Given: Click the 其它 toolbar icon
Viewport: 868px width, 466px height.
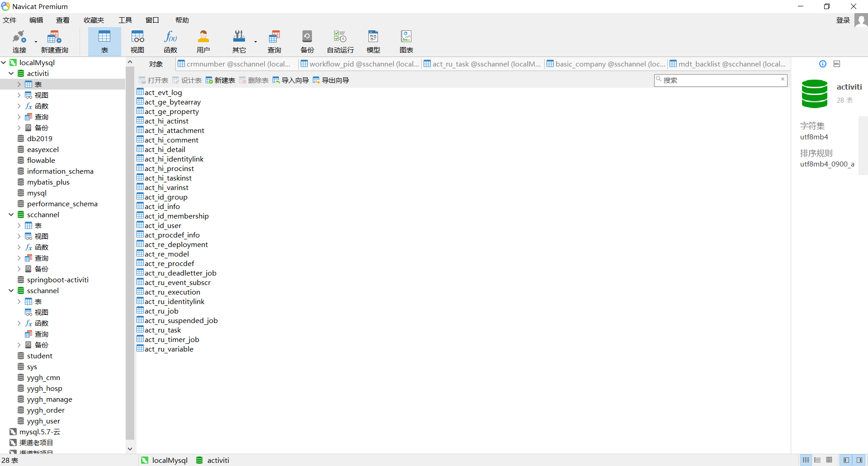Looking at the screenshot, I should (239, 41).
